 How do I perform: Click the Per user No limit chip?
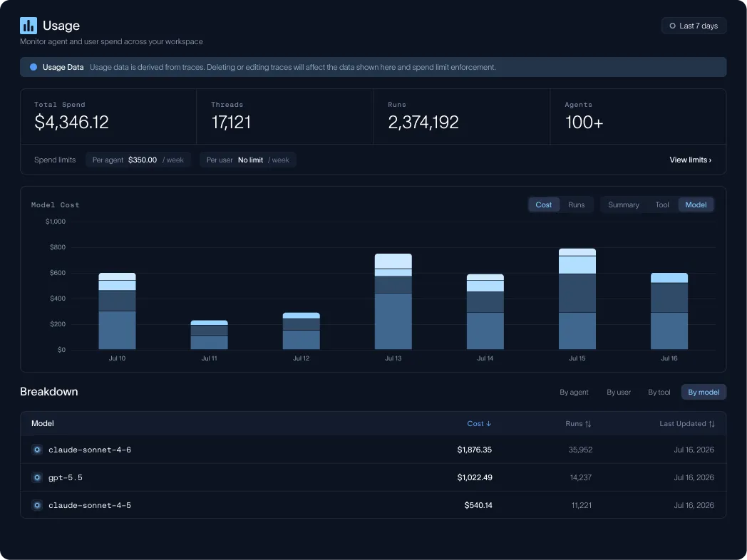pyautogui.click(x=248, y=160)
